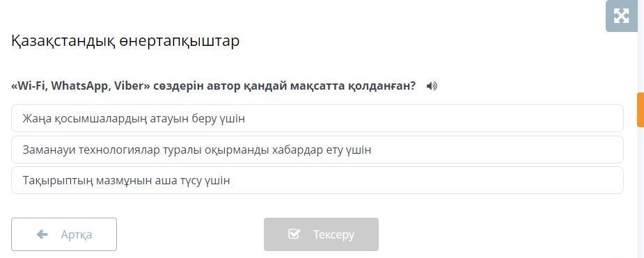Click the checkmark icon in Тексеру button
644x258 pixels.
294,234
